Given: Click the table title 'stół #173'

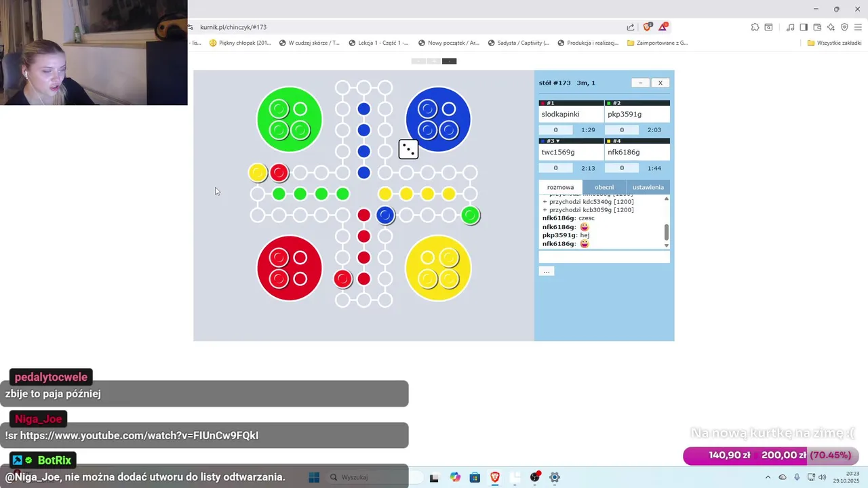Looking at the screenshot, I should [x=555, y=83].
